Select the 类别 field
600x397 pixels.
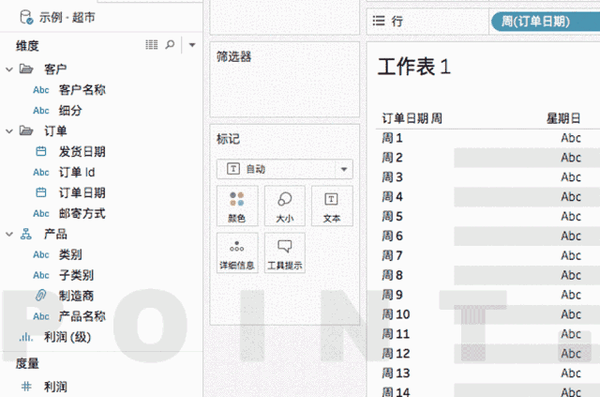point(70,255)
